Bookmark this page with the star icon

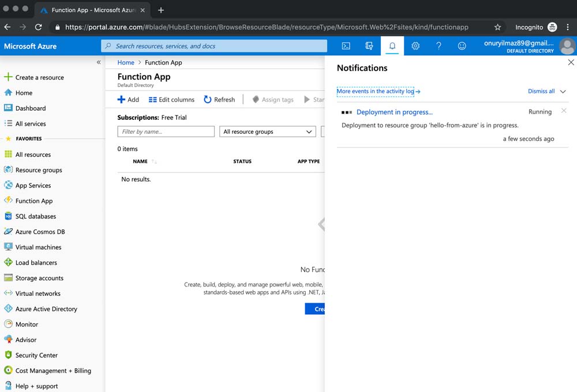tap(497, 27)
